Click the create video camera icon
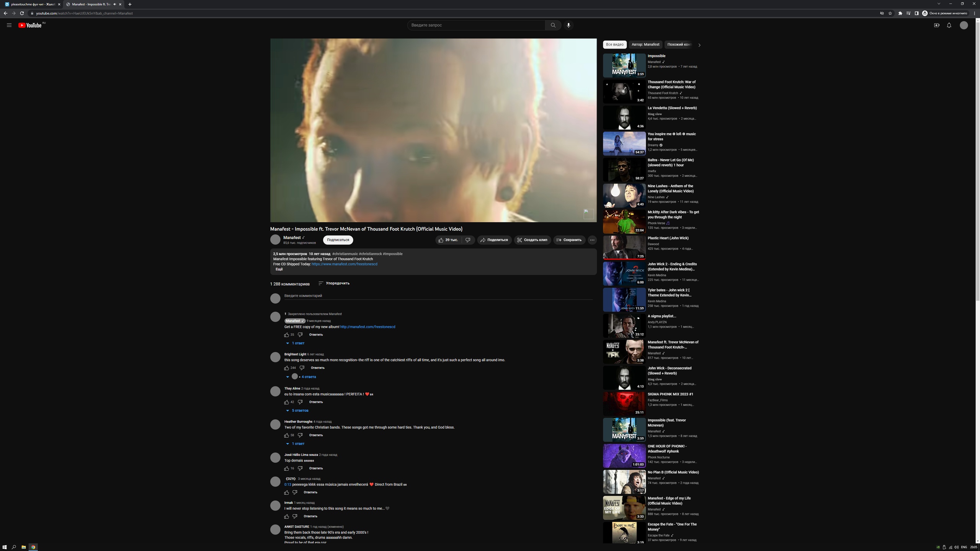 point(937,25)
